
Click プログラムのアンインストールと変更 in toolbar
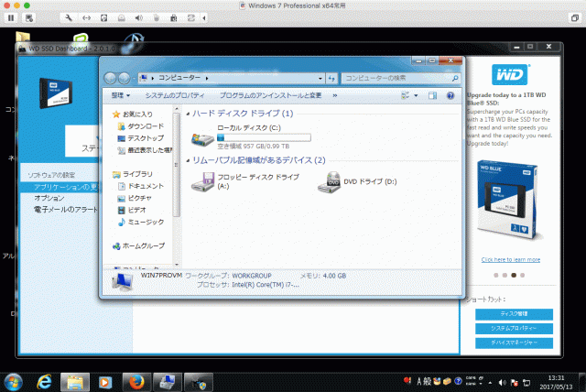tap(270, 95)
